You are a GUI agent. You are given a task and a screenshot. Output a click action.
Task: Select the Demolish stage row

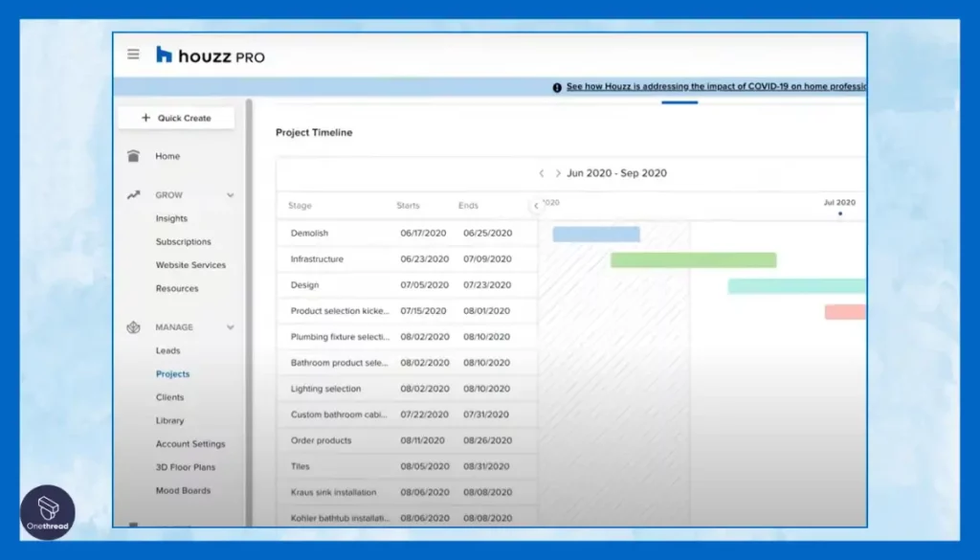coord(407,234)
